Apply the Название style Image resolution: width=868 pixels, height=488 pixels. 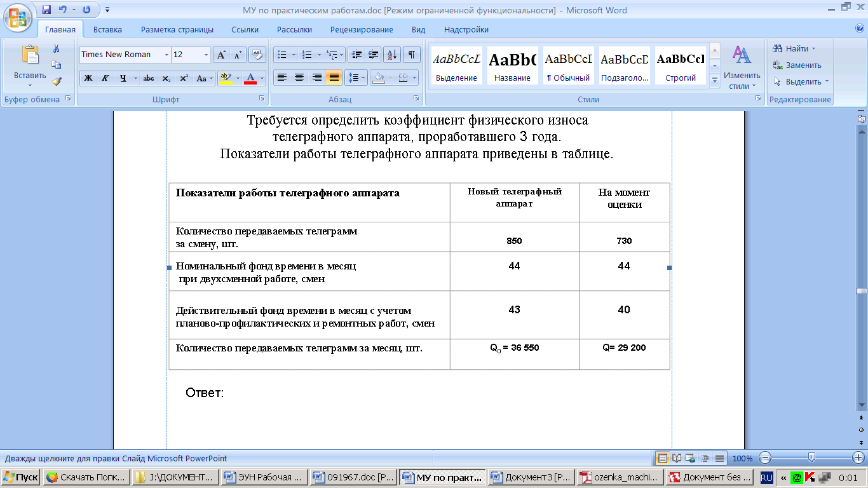click(512, 65)
